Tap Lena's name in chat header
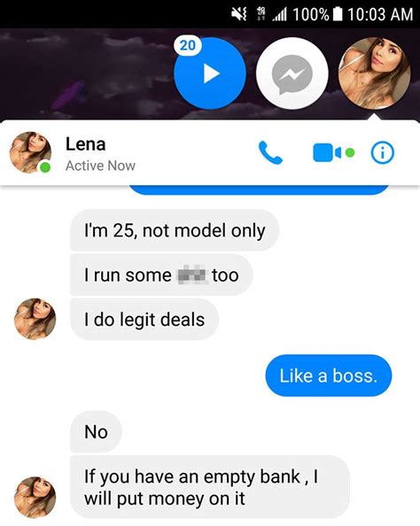 pyautogui.click(x=86, y=144)
